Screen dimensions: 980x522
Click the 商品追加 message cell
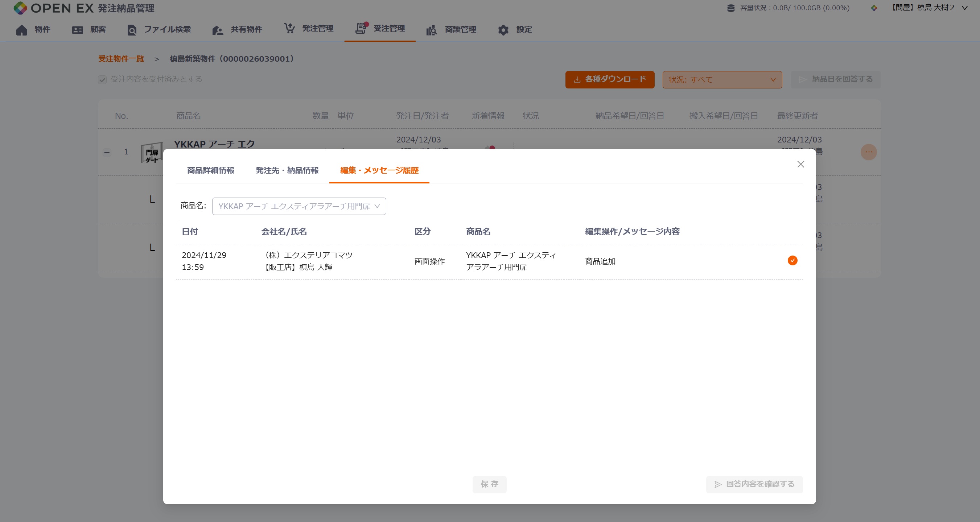click(x=600, y=261)
